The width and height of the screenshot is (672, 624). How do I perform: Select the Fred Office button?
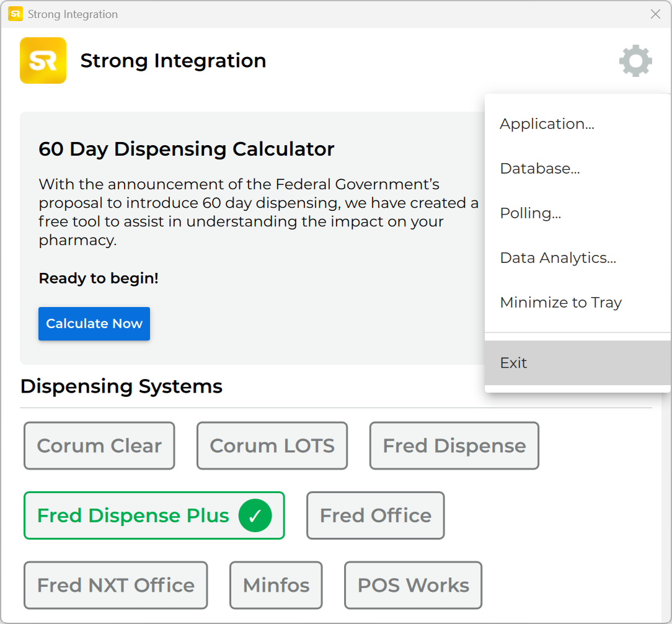376,515
